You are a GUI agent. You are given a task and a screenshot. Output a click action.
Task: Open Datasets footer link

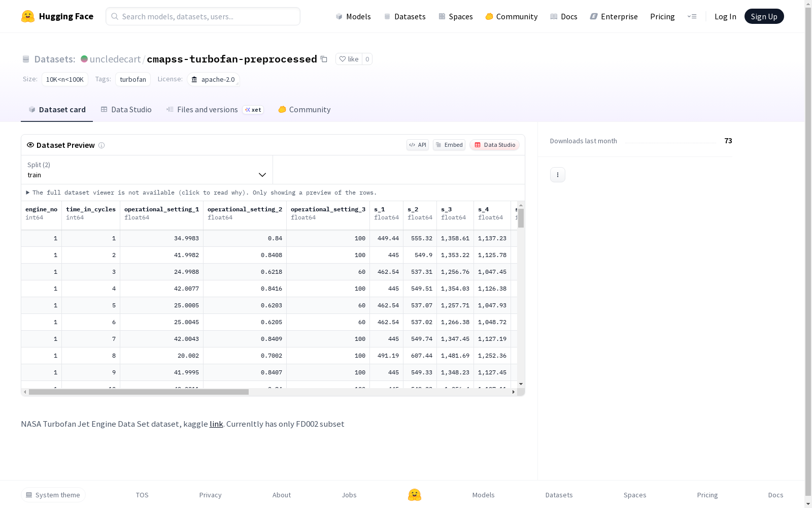point(559,495)
